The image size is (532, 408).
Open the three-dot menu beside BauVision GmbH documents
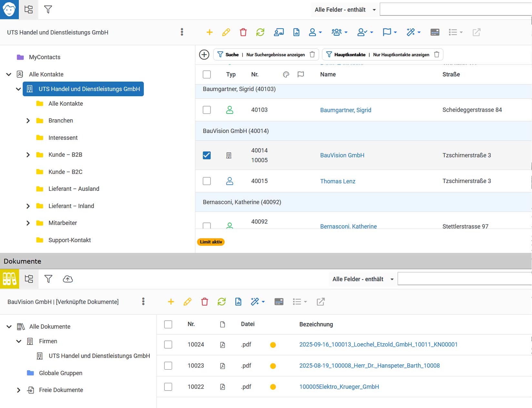pyautogui.click(x=143, y=302)
